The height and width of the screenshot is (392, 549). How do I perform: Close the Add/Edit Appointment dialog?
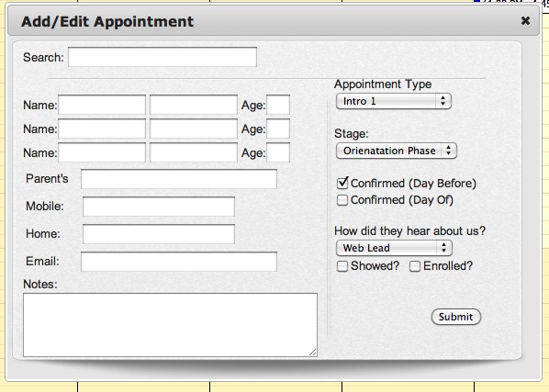tap(525, 21)
